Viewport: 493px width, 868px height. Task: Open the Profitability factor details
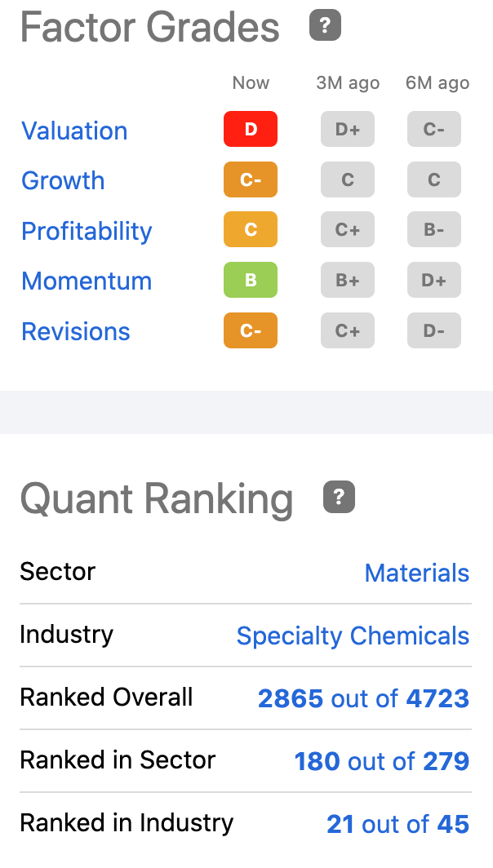click(87, 231)
